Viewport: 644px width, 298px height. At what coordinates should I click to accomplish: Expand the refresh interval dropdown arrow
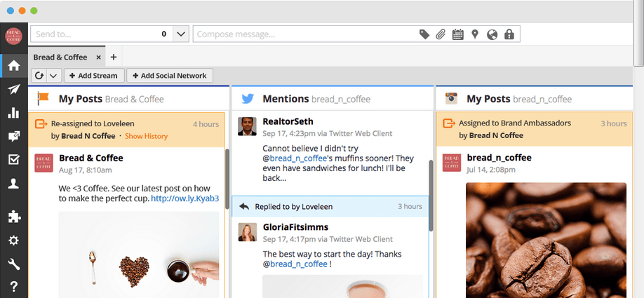pyautogui.click(x=54, y=76)
